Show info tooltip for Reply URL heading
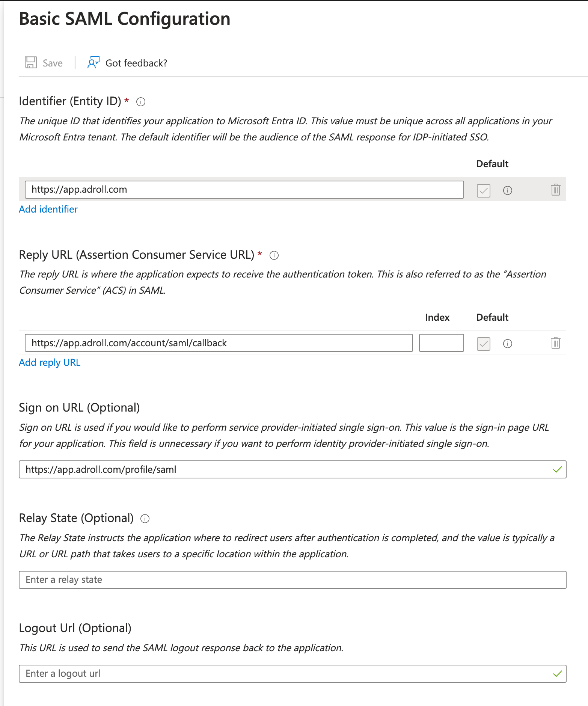This screenshot has height=706, width=588. tap(274, 255)
